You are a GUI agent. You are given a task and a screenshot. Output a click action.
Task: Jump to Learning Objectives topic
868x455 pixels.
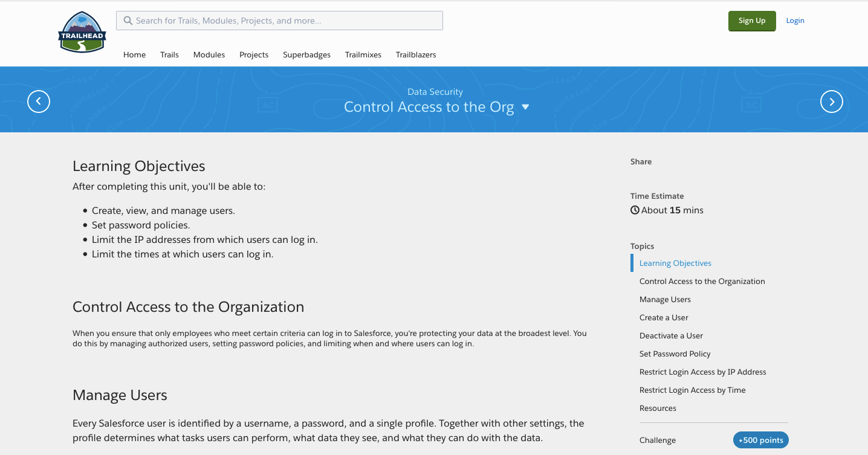[x=675, y=263]
